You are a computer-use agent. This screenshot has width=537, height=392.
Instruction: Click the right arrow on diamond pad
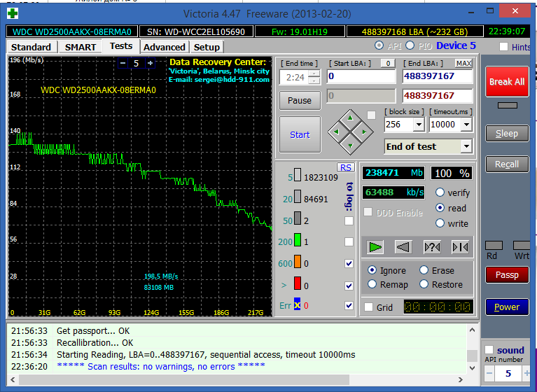pos(364,131)
